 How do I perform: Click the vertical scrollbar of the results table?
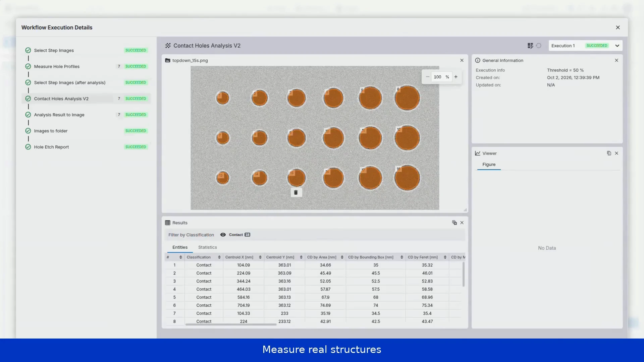(464, 274)
